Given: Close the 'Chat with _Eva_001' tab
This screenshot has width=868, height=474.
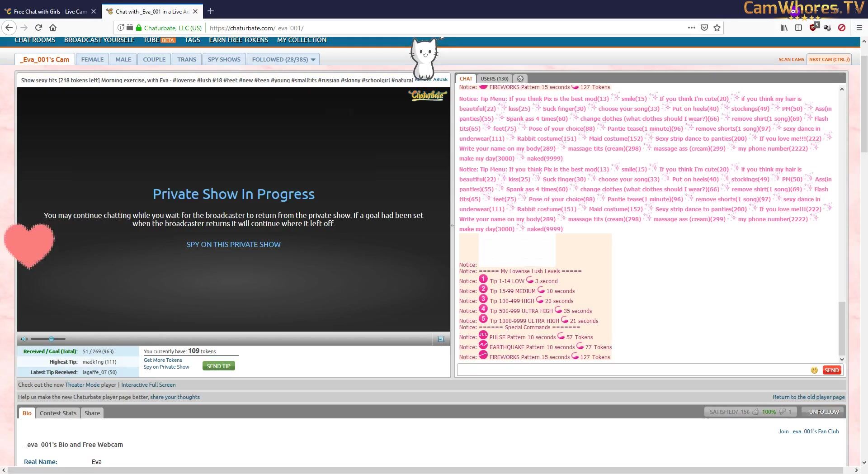Looking at the screenshot, I should click(196, 11).
